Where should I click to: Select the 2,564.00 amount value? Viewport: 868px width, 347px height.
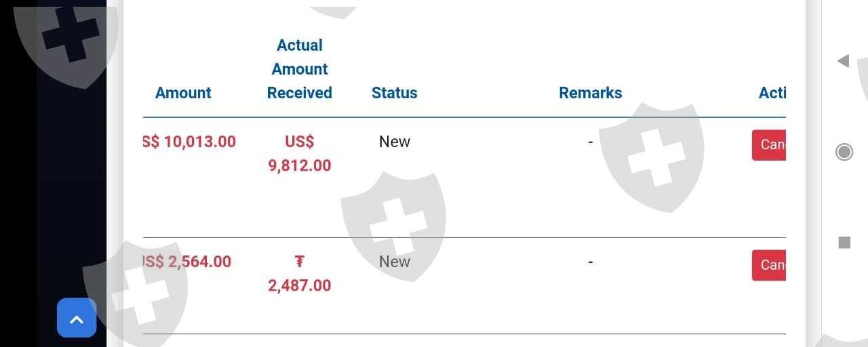point(187,262)
